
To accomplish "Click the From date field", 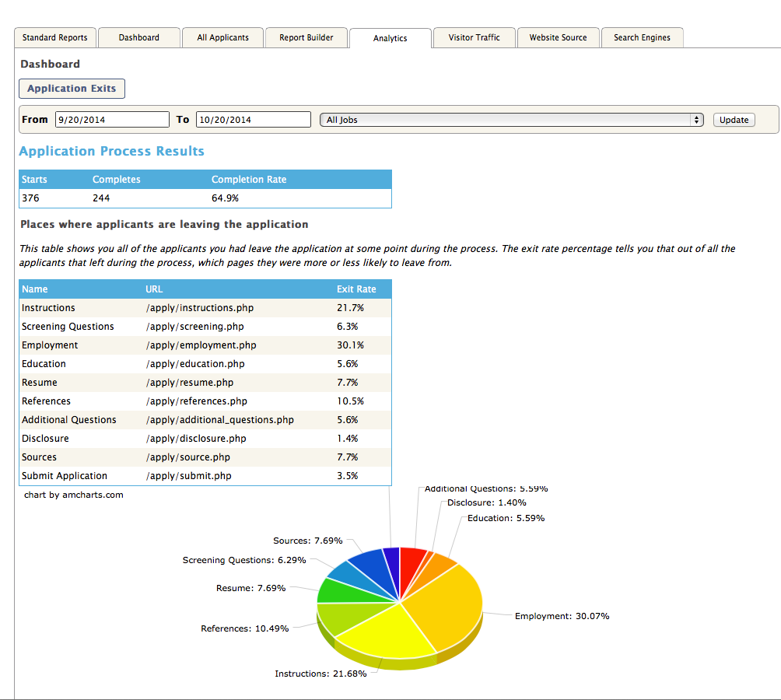I will point(111,119).
